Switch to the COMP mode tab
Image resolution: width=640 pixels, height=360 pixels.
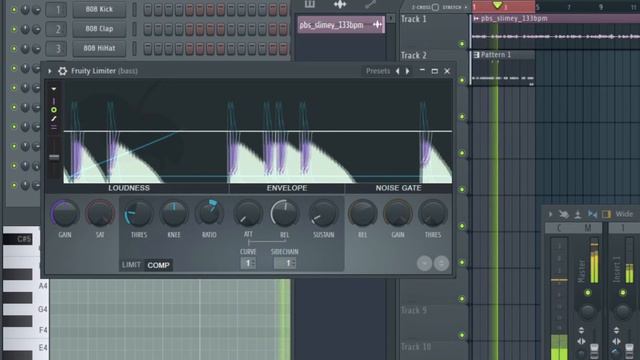[x=158, y=265]
